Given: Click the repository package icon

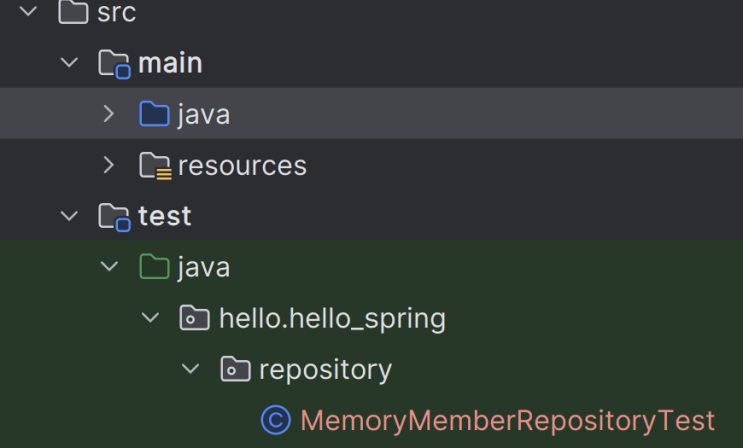Looking at the screenshot, I should click(x=234, y=370).
